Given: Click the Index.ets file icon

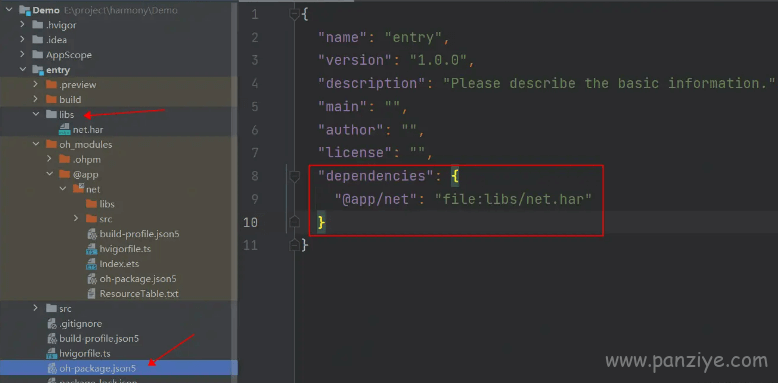Looking at the screenshot, I should click(91, 264).
